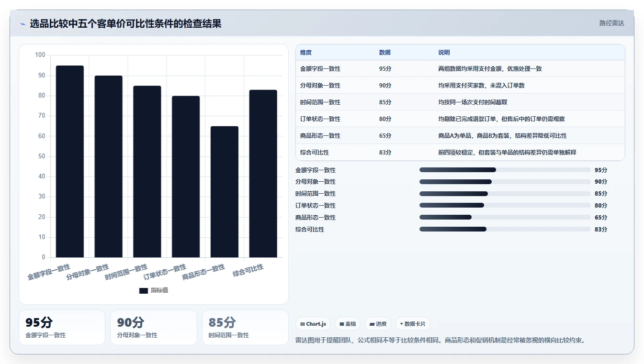Open the 90分 分母对象一致性 stat card
Viewport: 644px width, 364px height.
(154, 328)
